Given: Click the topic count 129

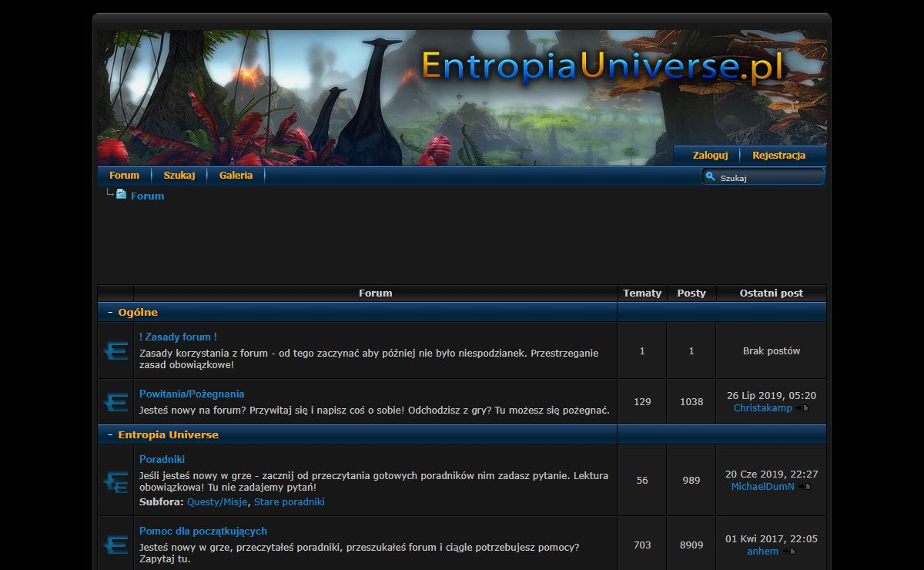Looking at the screenshot, I should 642,401.
